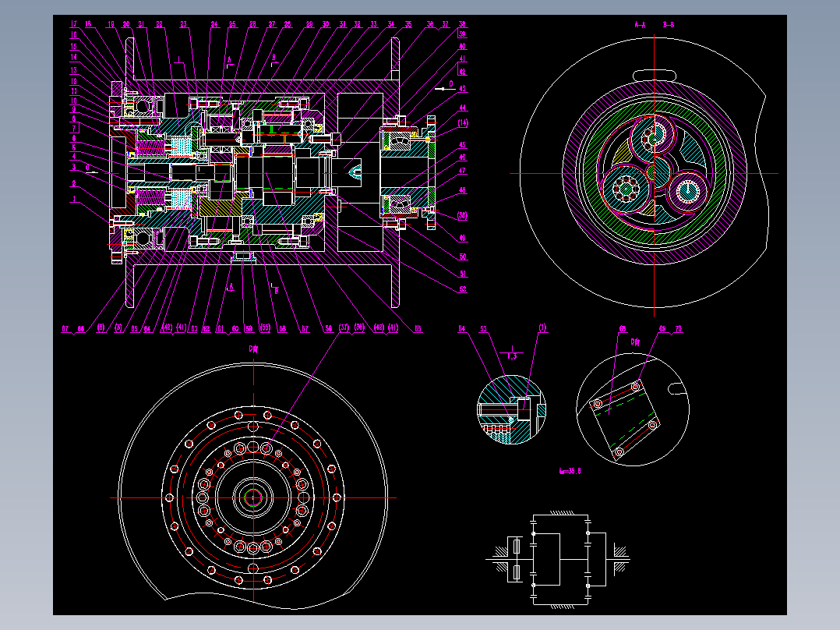This screenshot has height=630, width=840.
Task: Select the circular detail I view
Action: (x=512, y=410)
